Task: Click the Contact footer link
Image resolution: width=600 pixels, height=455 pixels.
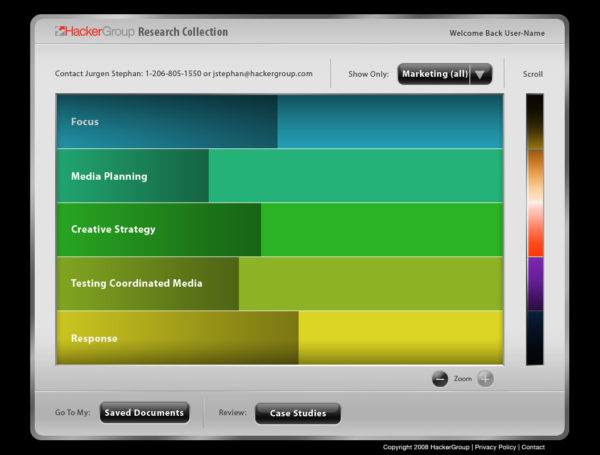Action: (x=533, y=447)
